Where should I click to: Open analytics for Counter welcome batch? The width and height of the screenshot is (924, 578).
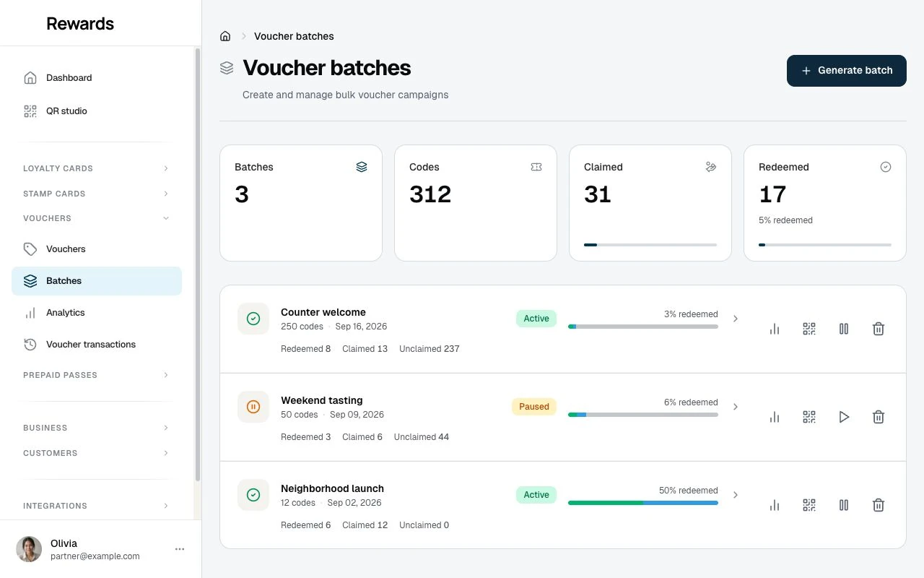775,329
